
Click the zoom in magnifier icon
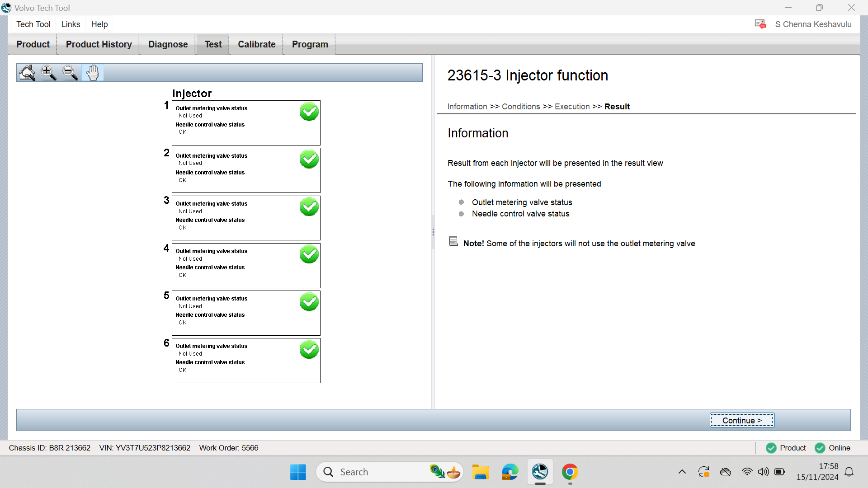pyautogui.click(x=48, y=73)
